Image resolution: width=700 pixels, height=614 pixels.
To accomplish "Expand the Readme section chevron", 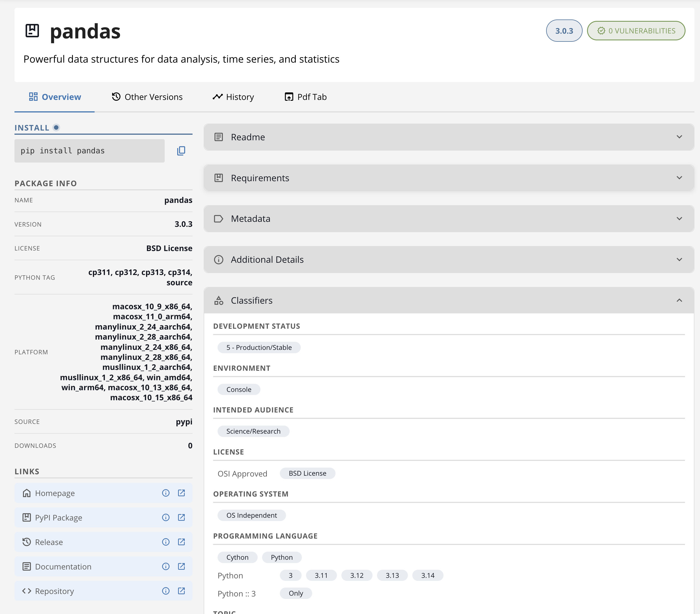I will click(x=679, y=137).
